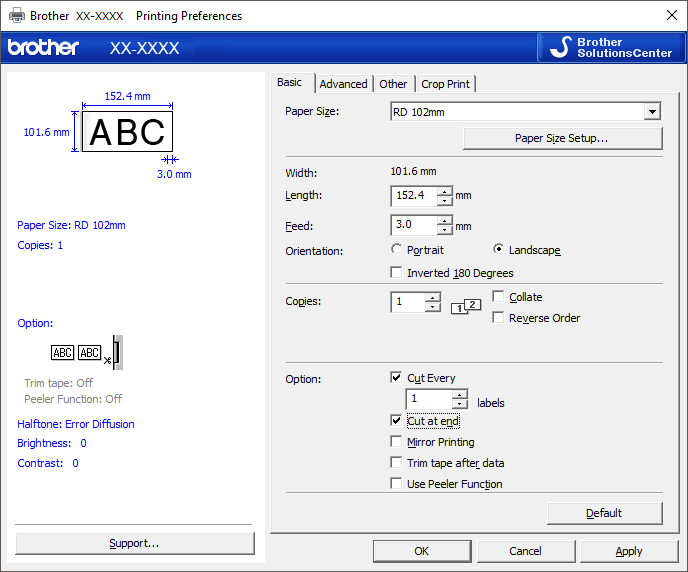Open the Advanced tab
Viewport: 688px width, 572px height.
[343, 84]
